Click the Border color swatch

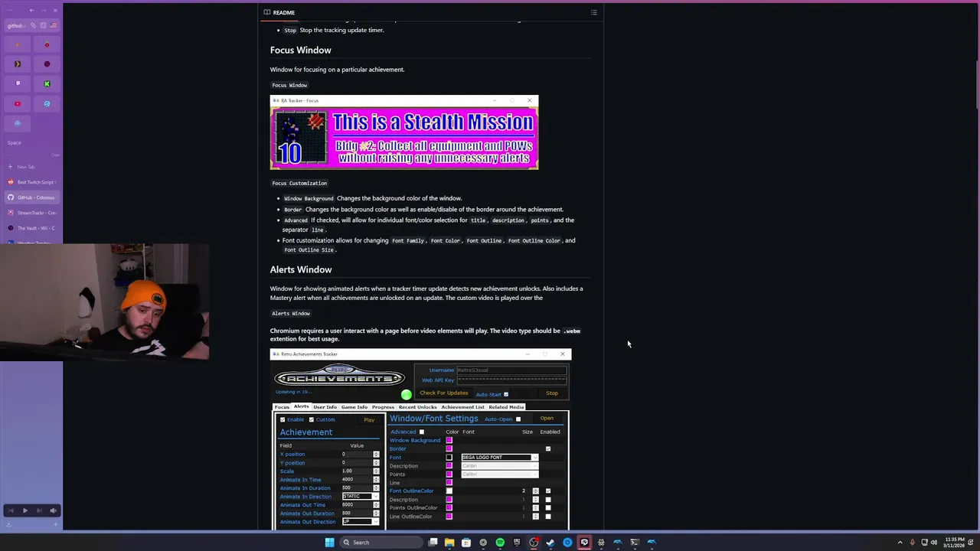click(449, 448)
